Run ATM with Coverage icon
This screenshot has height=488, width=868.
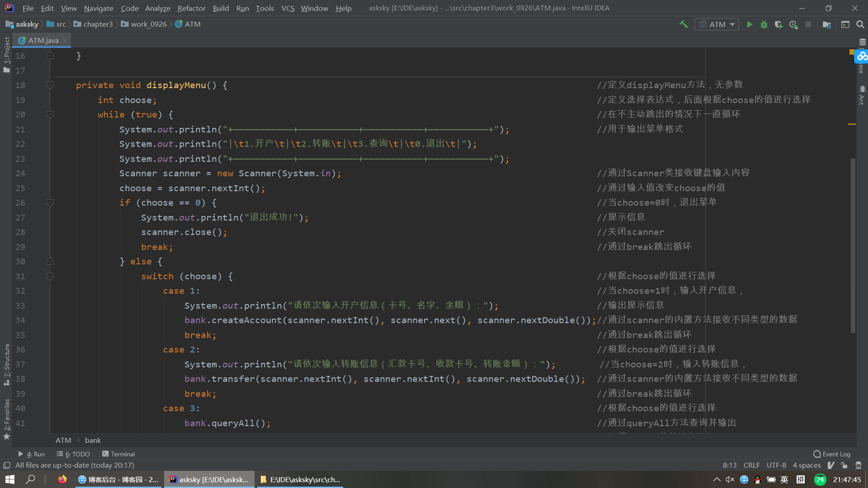[x=778, y=24]
